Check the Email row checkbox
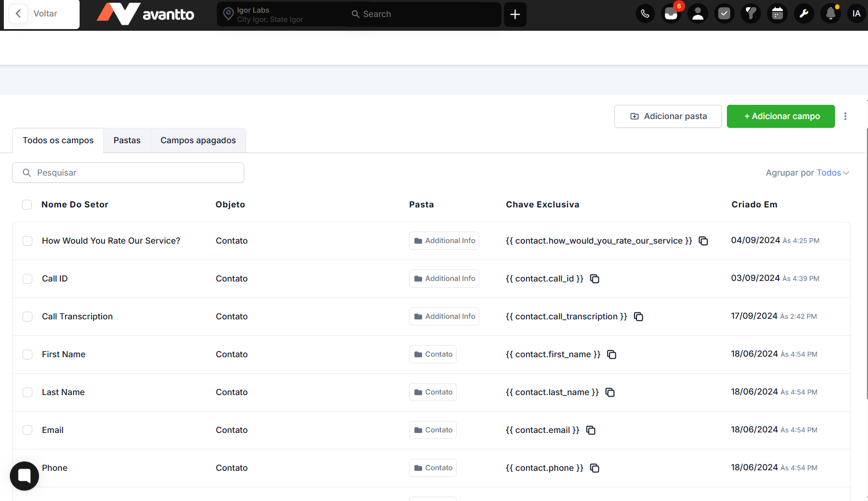This screenshot has height=501, width=868. [x=27, y=430]
